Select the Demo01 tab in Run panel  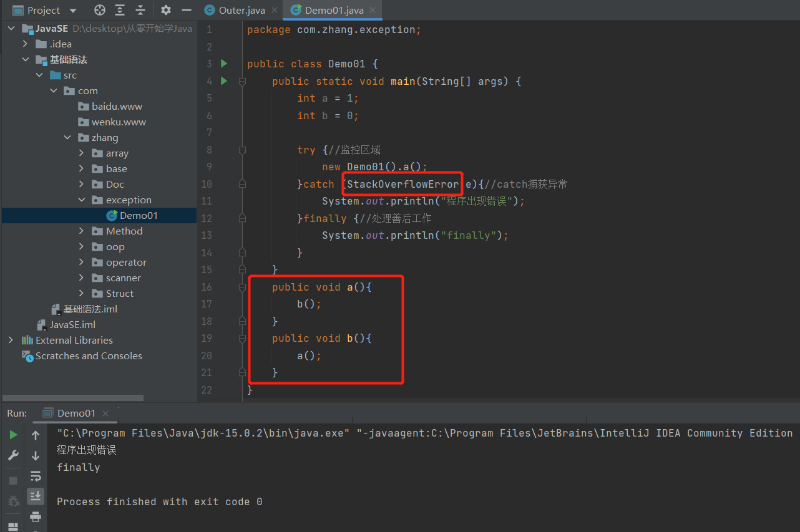(x=76, y=413)
